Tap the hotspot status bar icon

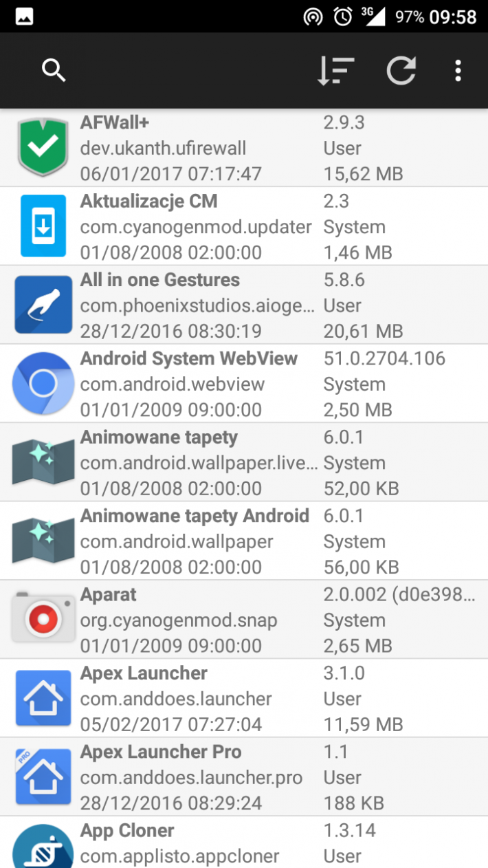313,17
